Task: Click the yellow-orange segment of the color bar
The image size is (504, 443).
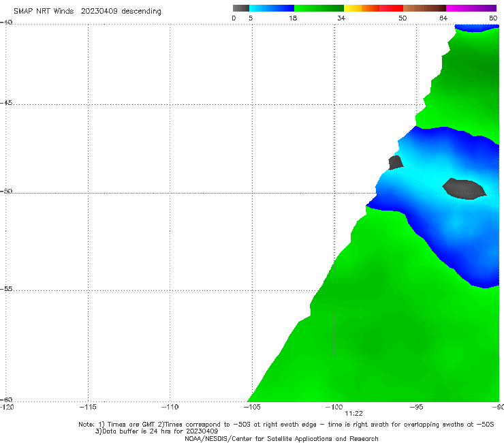Action: 361,8
